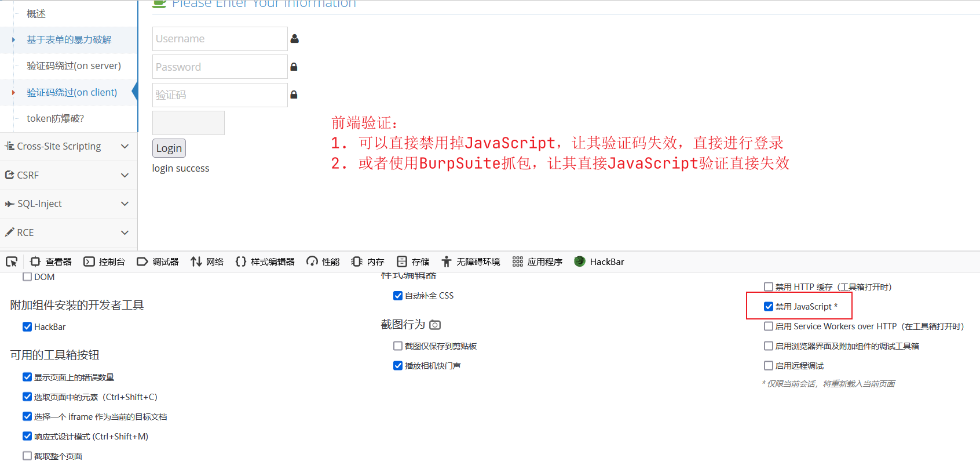Switch to the Network (网络) tab
The width and height of the screenshot is (980, 465).
207,261
